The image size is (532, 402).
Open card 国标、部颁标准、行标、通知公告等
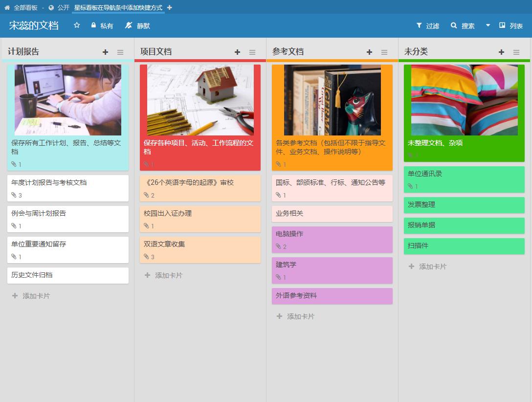(332, 188)
